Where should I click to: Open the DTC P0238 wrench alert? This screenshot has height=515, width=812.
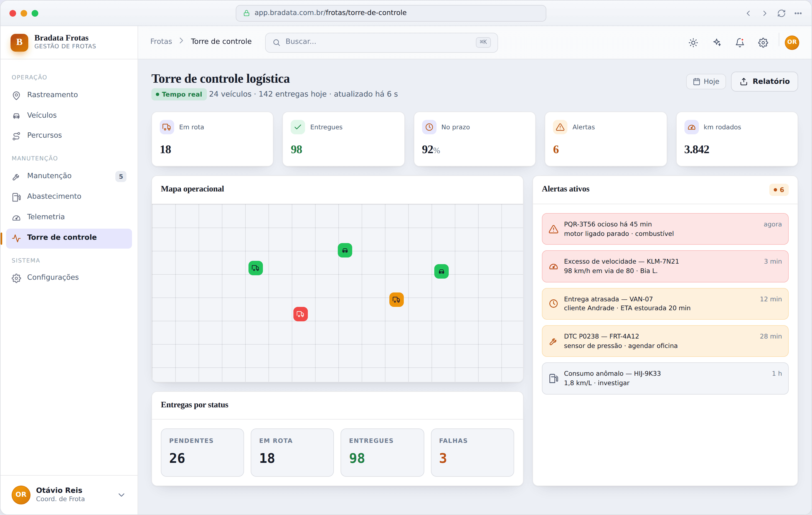(x=665, y=341)
